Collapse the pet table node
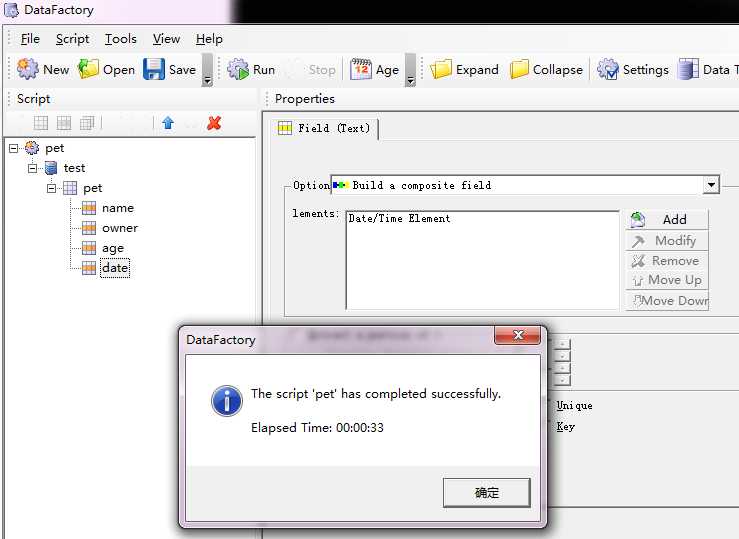 (51, 188)
